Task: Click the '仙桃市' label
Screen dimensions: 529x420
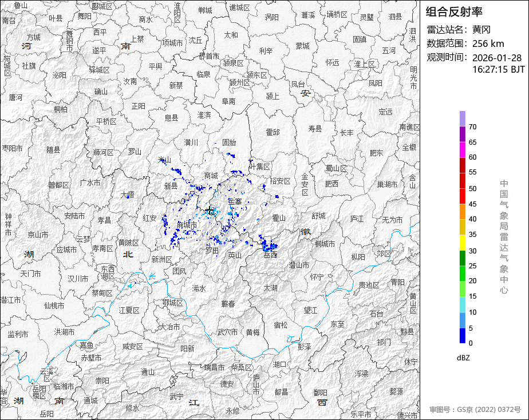Action: click(x=54, y=306)
